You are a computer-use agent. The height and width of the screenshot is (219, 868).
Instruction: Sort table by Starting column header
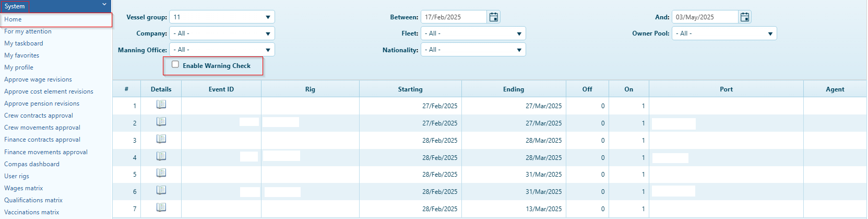pos(410,89)
